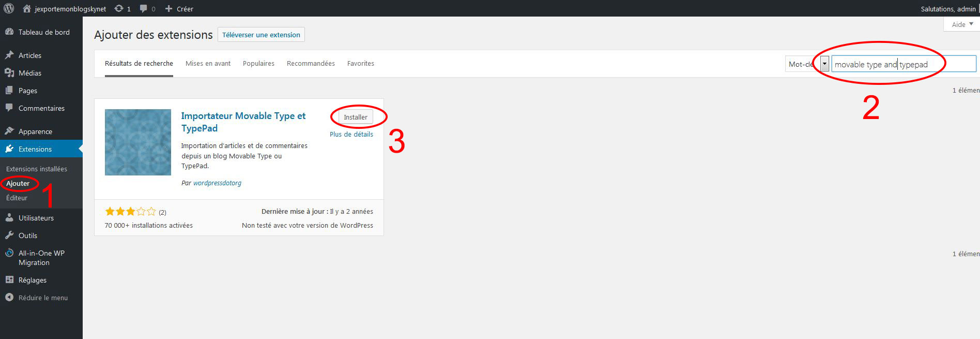The height and width of the screenshot is (339, 980).
Task: Click the Tableau de bord dashboard icon
Action: (x=9, y=32)
